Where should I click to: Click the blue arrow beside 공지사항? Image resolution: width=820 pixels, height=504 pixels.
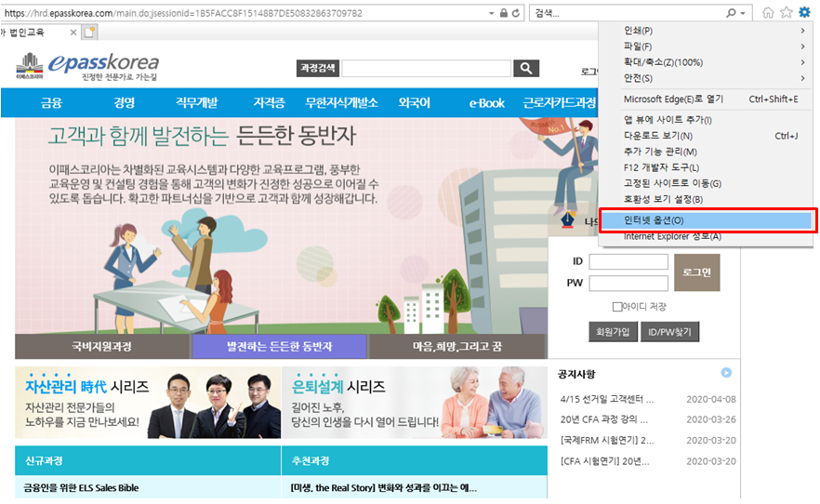pyautogui.click(x=726, y=373)
